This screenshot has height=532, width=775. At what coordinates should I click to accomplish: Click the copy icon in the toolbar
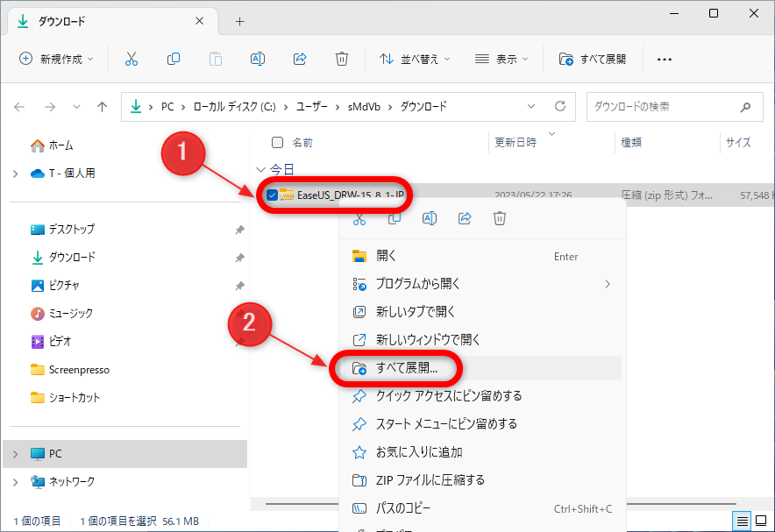tap(174, 59)
